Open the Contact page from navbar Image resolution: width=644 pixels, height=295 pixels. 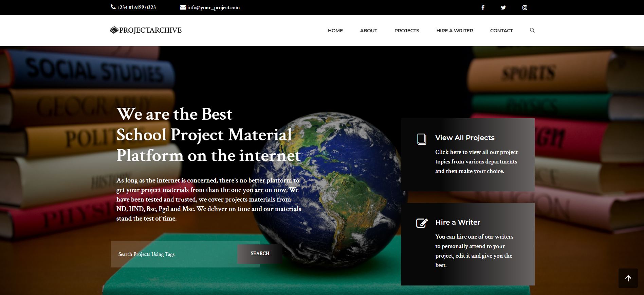coord(501,31)
